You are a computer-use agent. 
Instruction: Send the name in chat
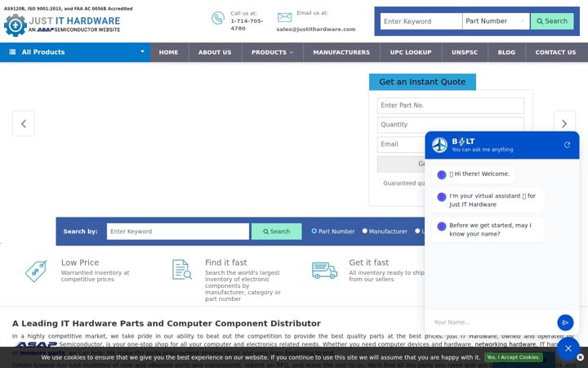pos(565,322)
